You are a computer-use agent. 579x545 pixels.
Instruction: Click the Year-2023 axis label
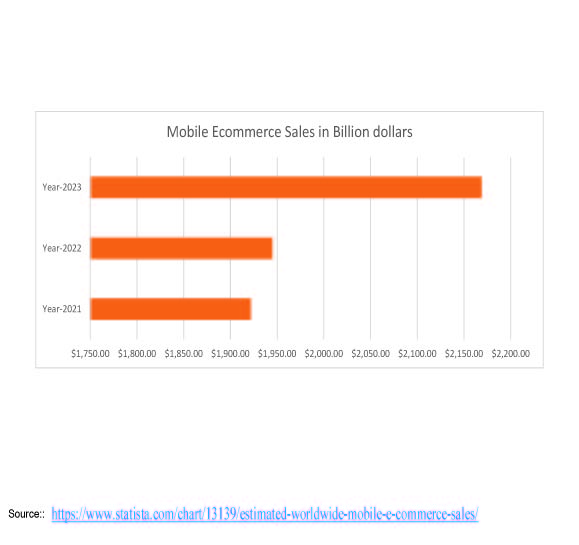[x=62, y=187]
